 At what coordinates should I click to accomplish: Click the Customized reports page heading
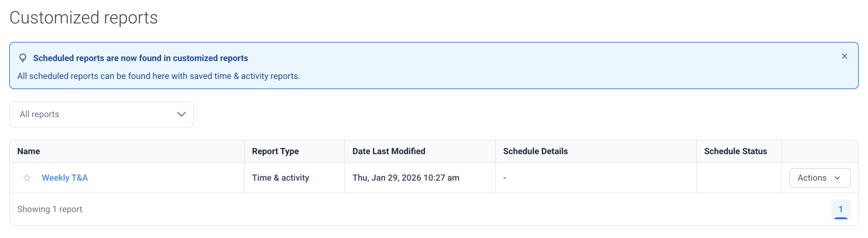(x=83, y=18)
